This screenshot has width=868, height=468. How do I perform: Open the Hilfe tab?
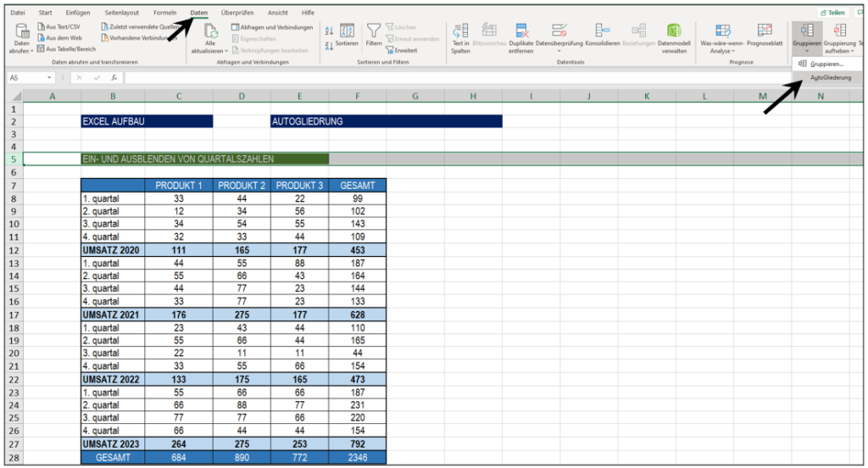click(308, 12)
